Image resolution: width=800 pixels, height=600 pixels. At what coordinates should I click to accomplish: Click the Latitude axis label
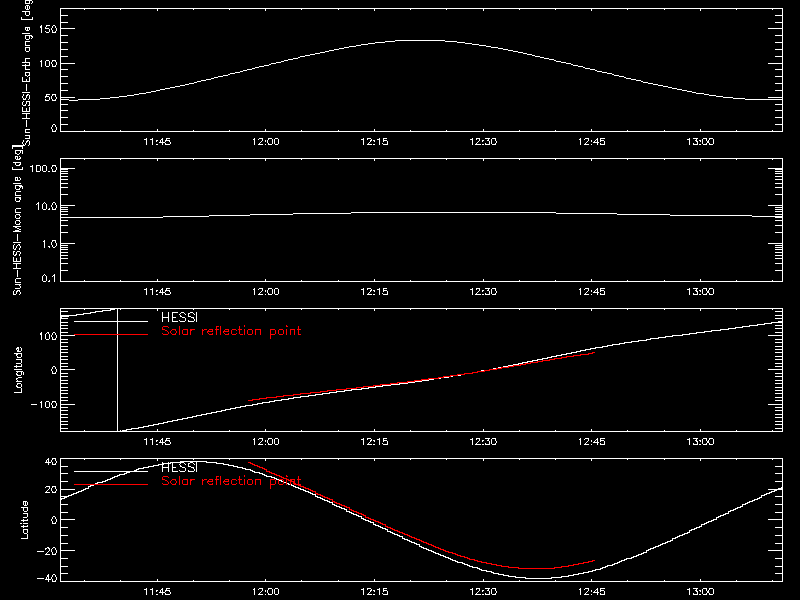coord(24,520)
